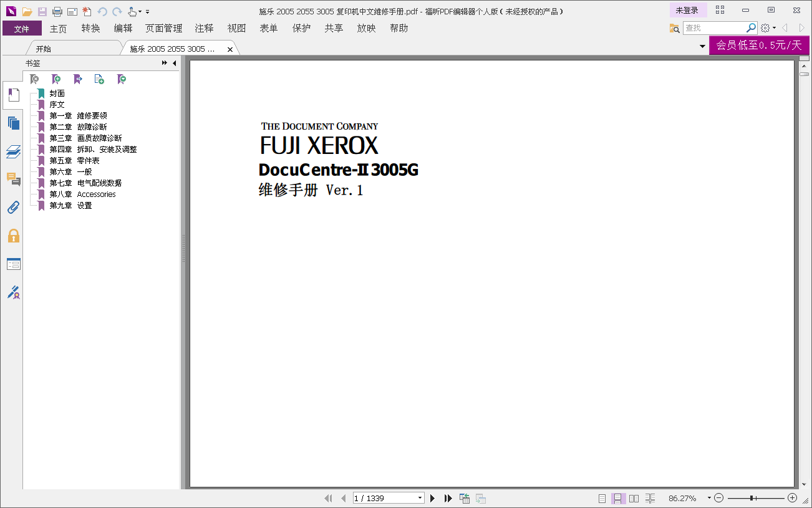This screenshot has width=812, height=508.
Task: Open the 转换 ribbon tab
Action: 90,28
